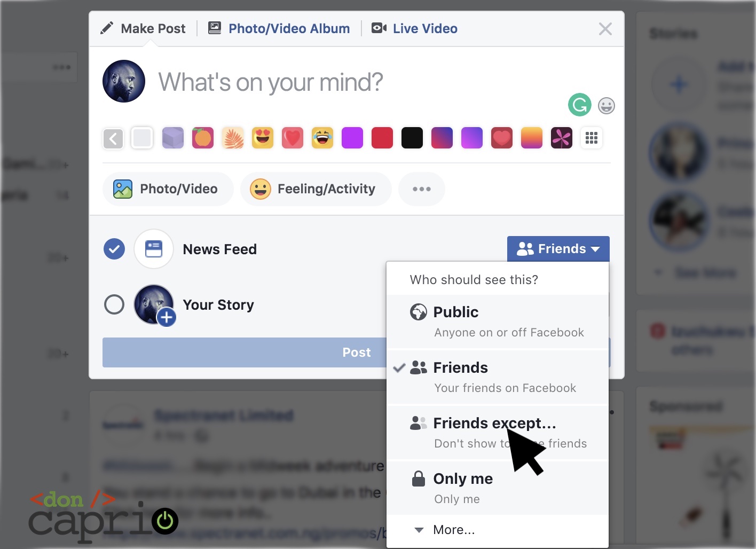Pick the red-to-blue gradient swatch
The width and height of the screenshot is (756, 549).
(442, 138)
